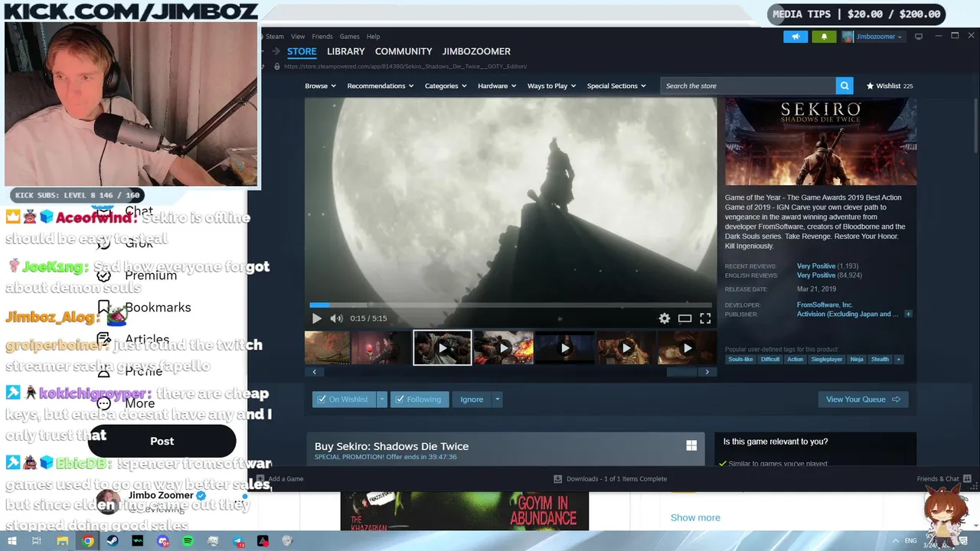Click the Windows platform icon in purchase box
The width and height of the screenshot is (980, 551).
(691, 445)
